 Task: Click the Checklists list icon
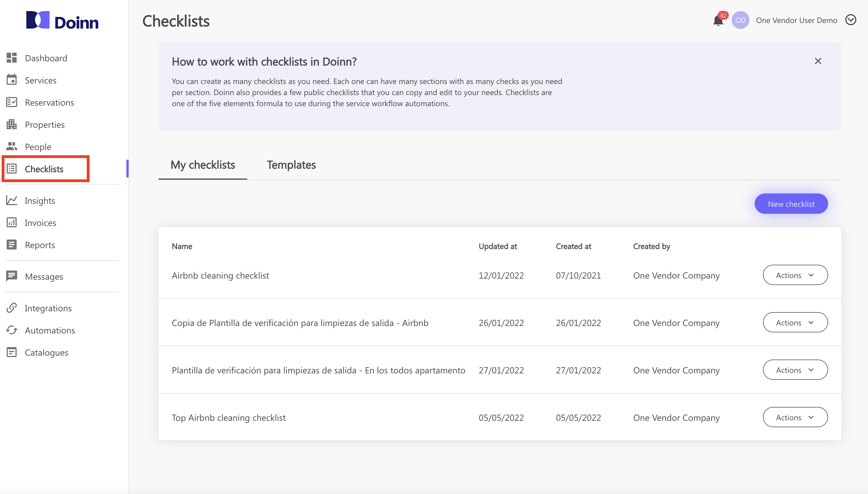click(x=12, y=169)
